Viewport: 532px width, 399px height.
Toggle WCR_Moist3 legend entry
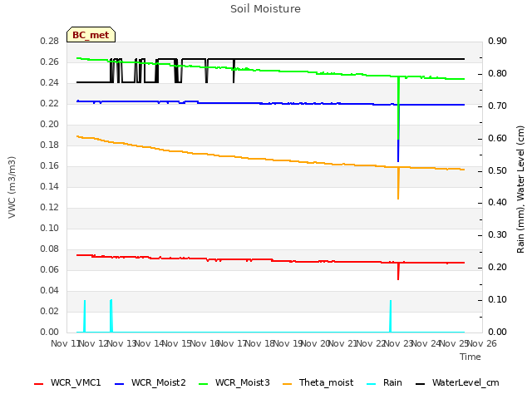[x=234, y=382]
